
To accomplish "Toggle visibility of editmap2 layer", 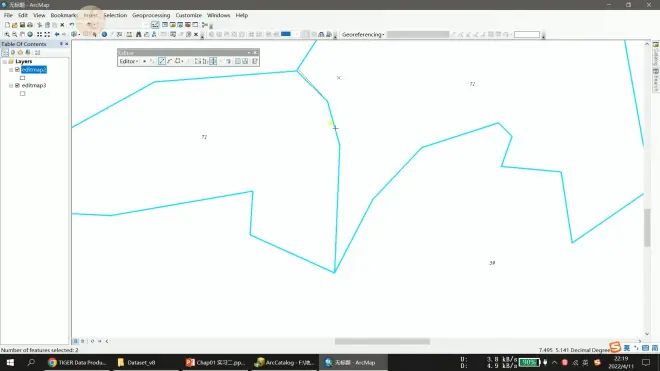I will pyautogui.click(x=17, y=69).
